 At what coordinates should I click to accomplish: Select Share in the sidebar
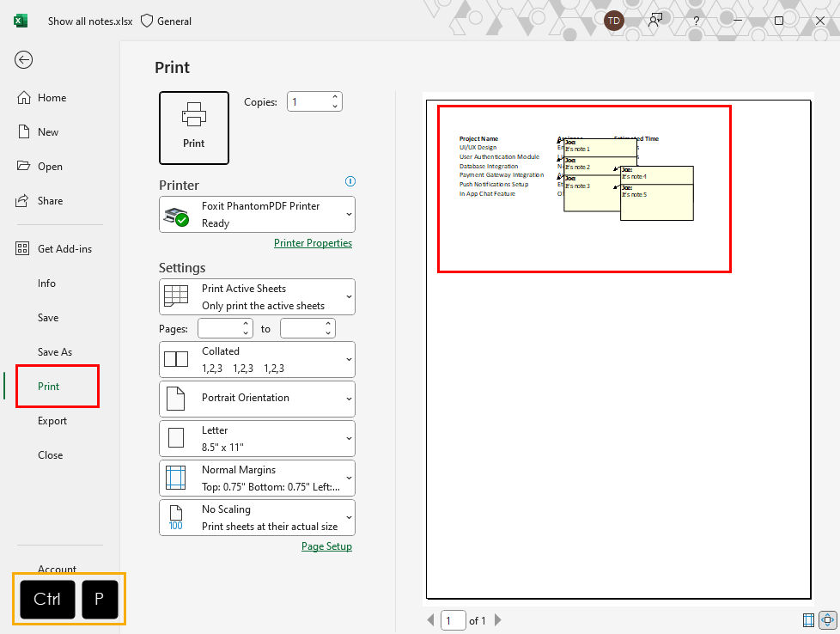tap(50, 200)
